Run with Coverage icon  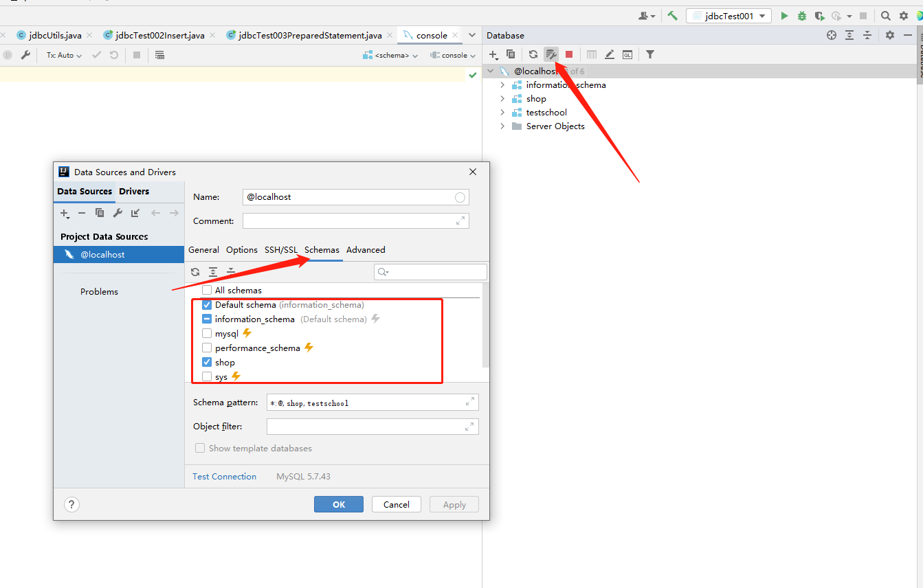[818, 15]
